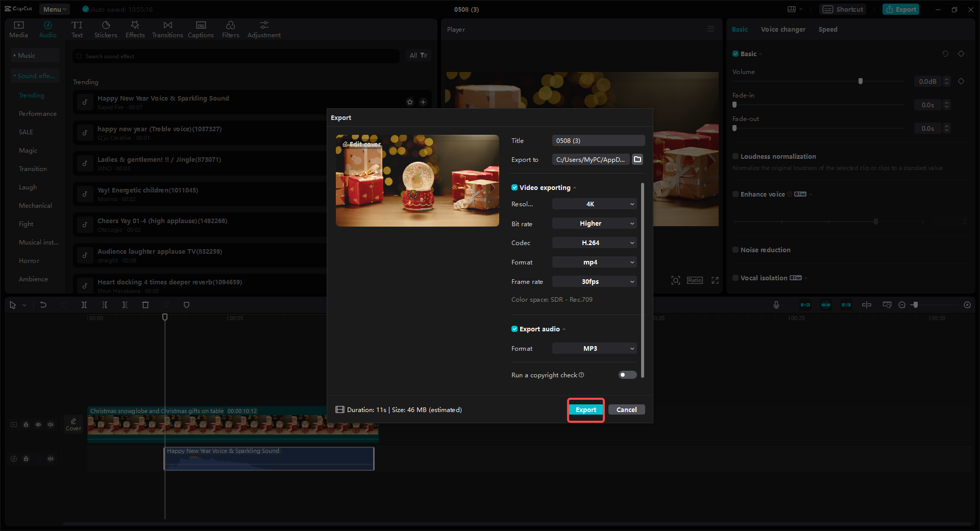
Task: Click the record voiceover microphone icon
Action: click(776, 305)
